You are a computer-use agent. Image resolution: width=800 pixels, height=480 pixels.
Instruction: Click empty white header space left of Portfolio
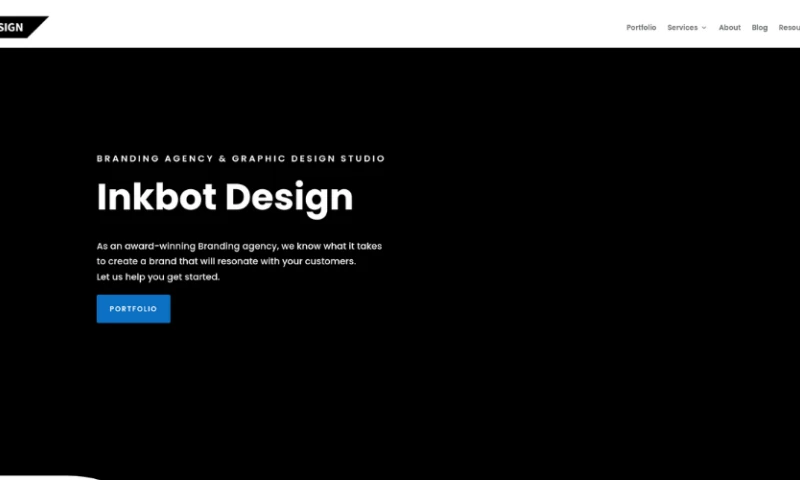coord(350,25)
